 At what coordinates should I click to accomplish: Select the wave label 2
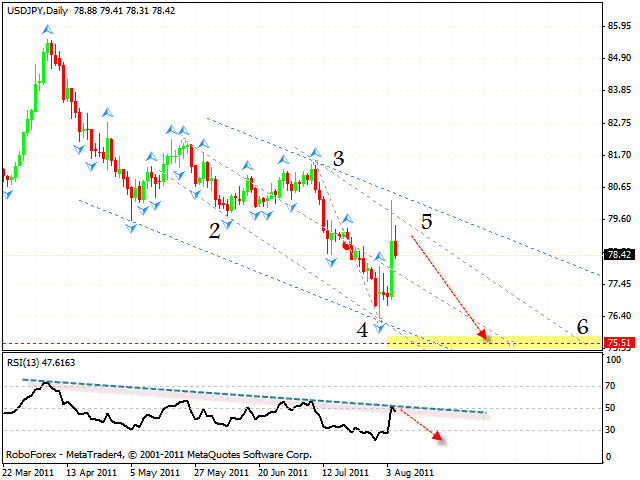214,230
